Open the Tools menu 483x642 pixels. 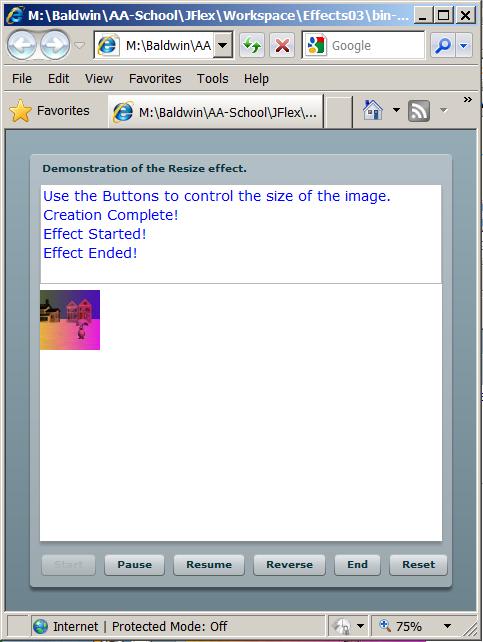click(212, 78)
